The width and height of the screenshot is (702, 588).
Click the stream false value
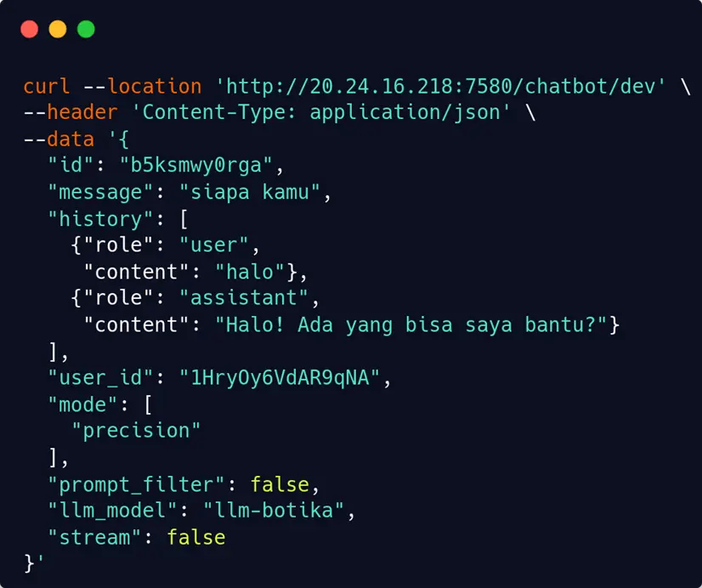tap(196, 537)
